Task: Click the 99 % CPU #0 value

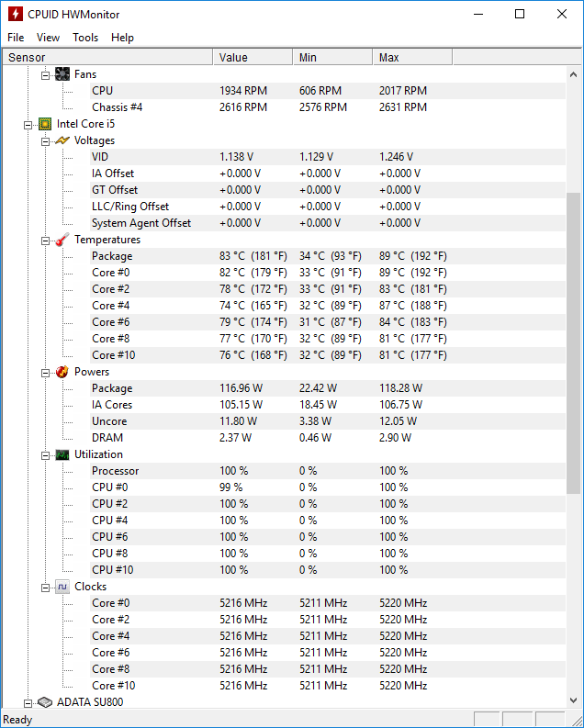Action: (x=230, y=487)
